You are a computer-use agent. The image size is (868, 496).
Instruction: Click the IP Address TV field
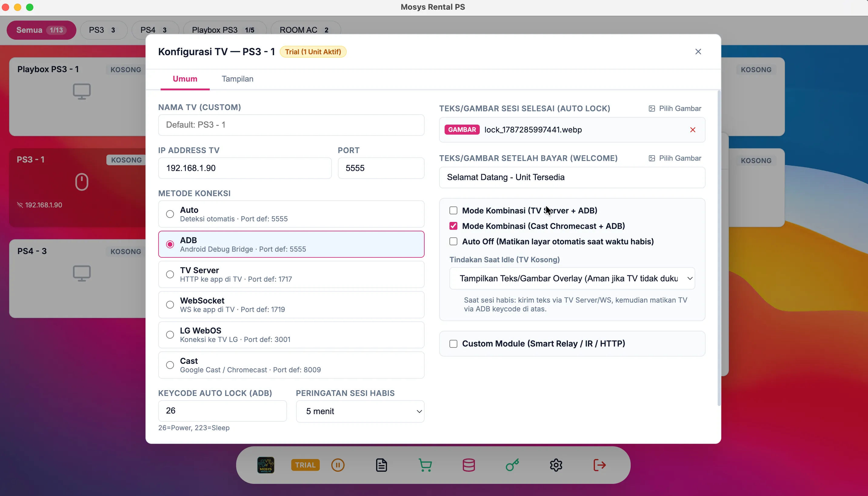coord(245,168)
